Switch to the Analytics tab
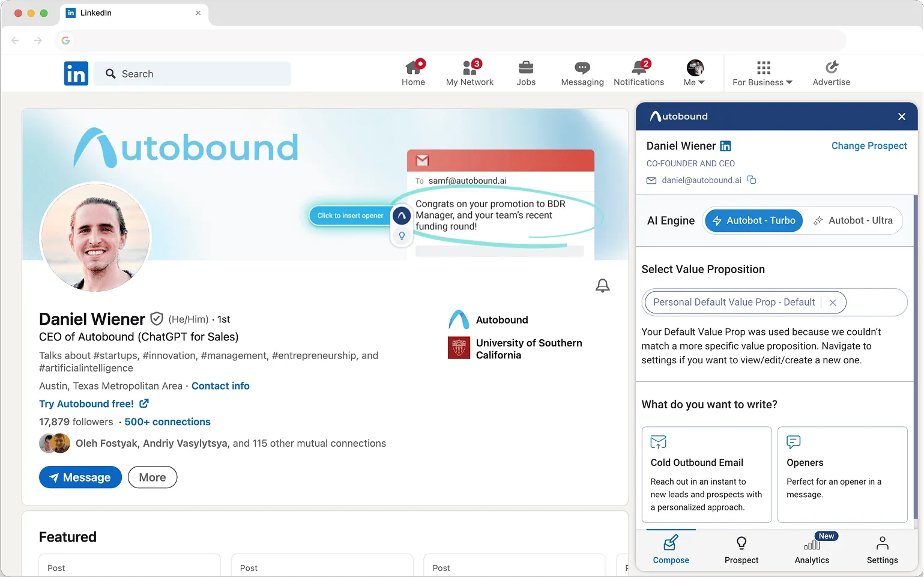Screen dimensions: 924x577 812,550
